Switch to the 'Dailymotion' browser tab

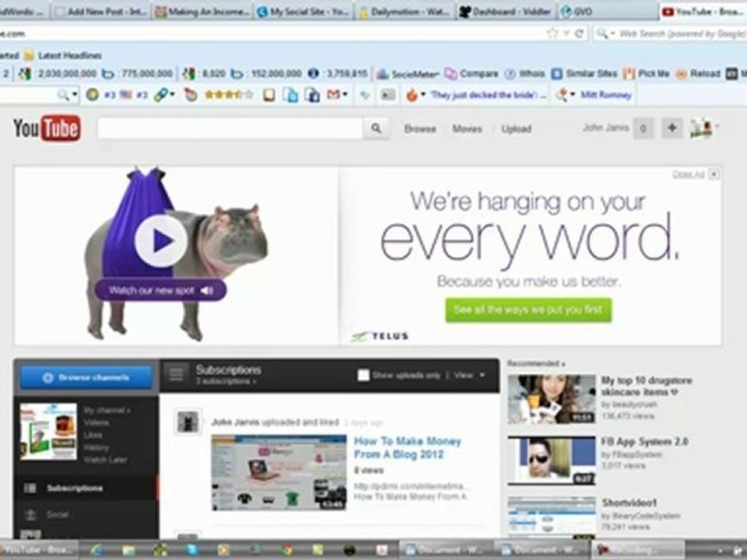pyautogui.click(x=405, y=12)
